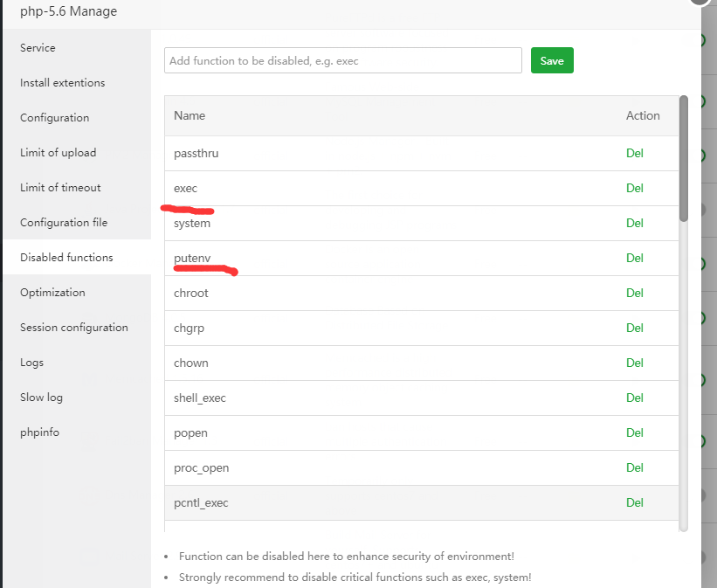Switch to the Configuration tab
The image size is (717, 588).
(54, 118)
